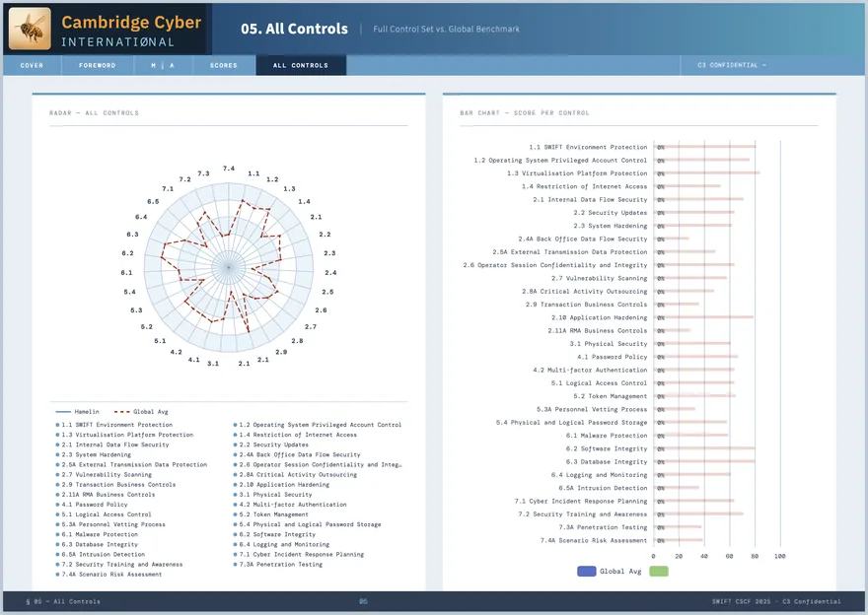Image resolution: width=868 pixels, height=615 pixels.
Task: Select radar legend item 2.10 Application Hardening
Action: pos(281,485)
